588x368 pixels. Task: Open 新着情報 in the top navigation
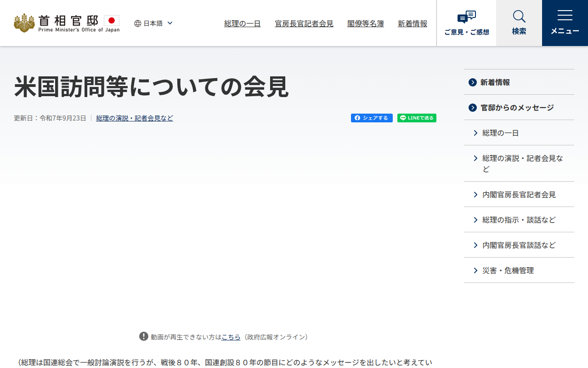(x=413, y=23)
